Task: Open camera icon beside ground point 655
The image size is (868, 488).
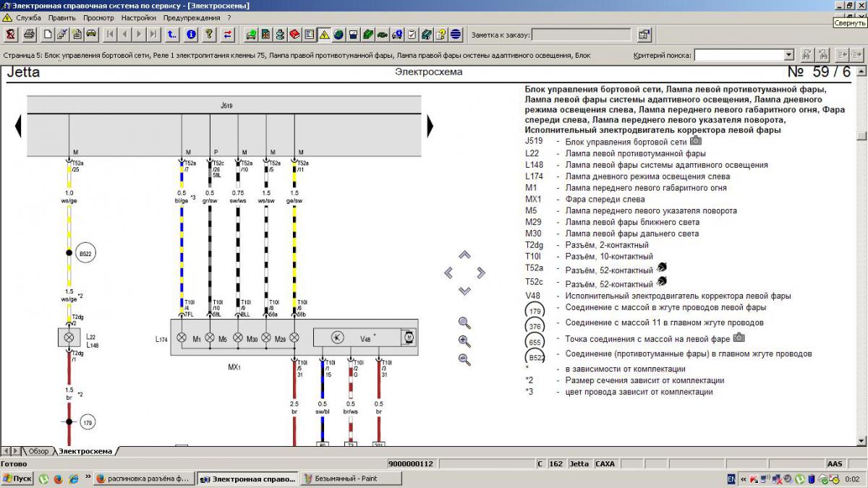Action: point(739,338)
